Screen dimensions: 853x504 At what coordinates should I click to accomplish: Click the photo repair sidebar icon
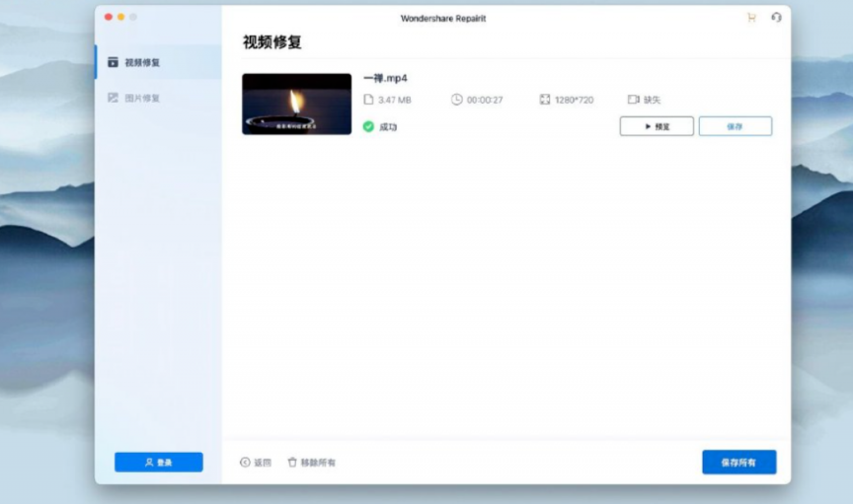pos(113,98)
